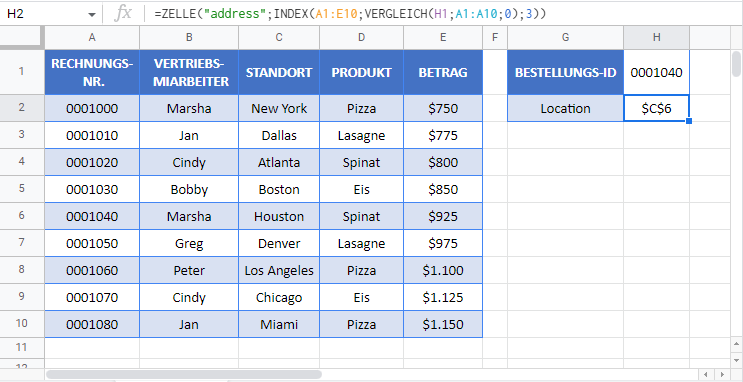Click the amount $1.125
Viewport: 743px width, 382px height.
(x=443, y=298)
